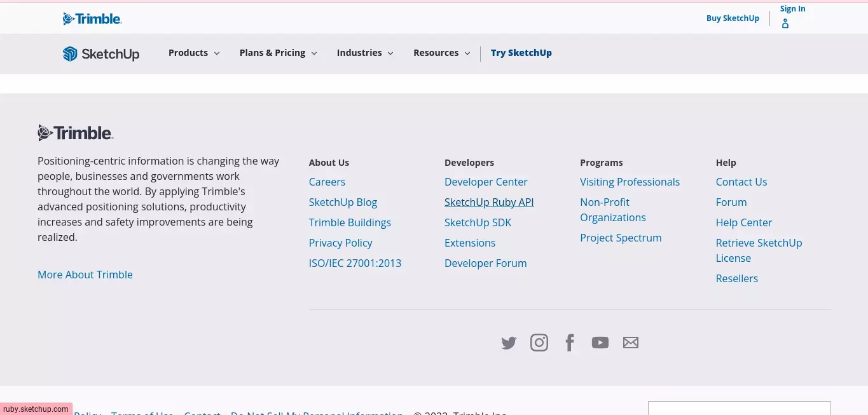Expand the Products dropdown menu
This screenshot has width=868, height=415.
click(x=194, y=53)
